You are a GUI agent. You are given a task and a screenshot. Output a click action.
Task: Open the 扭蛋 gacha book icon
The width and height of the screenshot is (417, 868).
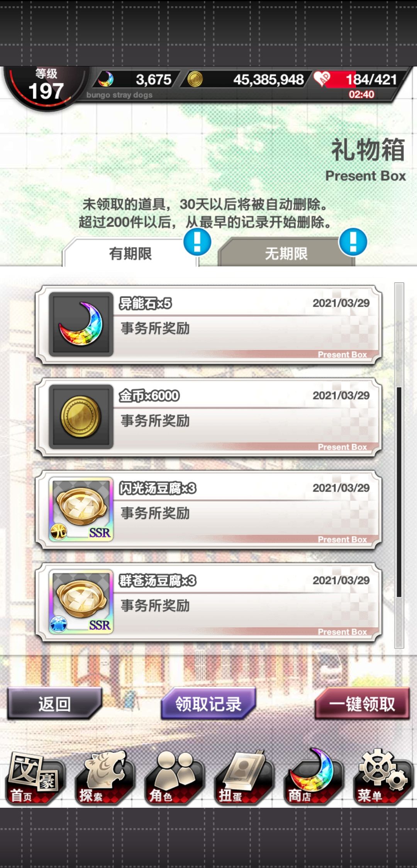[x=243, y=778]
